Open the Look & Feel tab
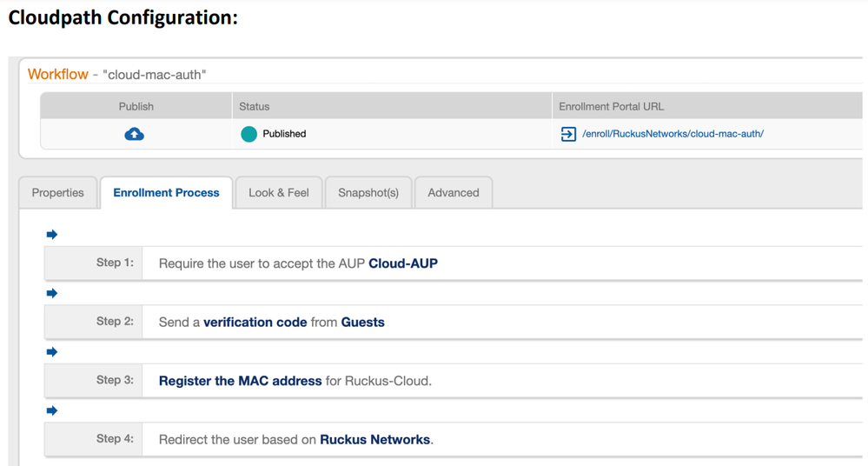Viewport: 868px width, 466px height. click(x=279, y=193)
